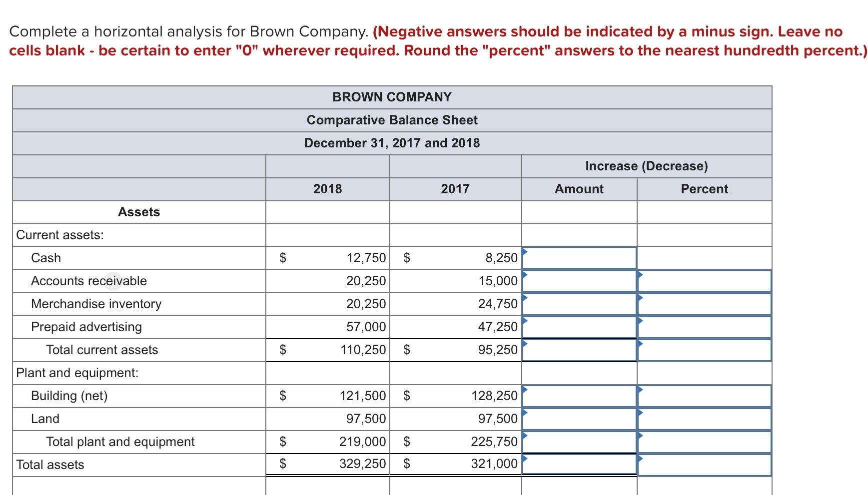The height and width of the screenshot is (495, 868).
Task: Click the Amount column header
Action: pos(579,189)
